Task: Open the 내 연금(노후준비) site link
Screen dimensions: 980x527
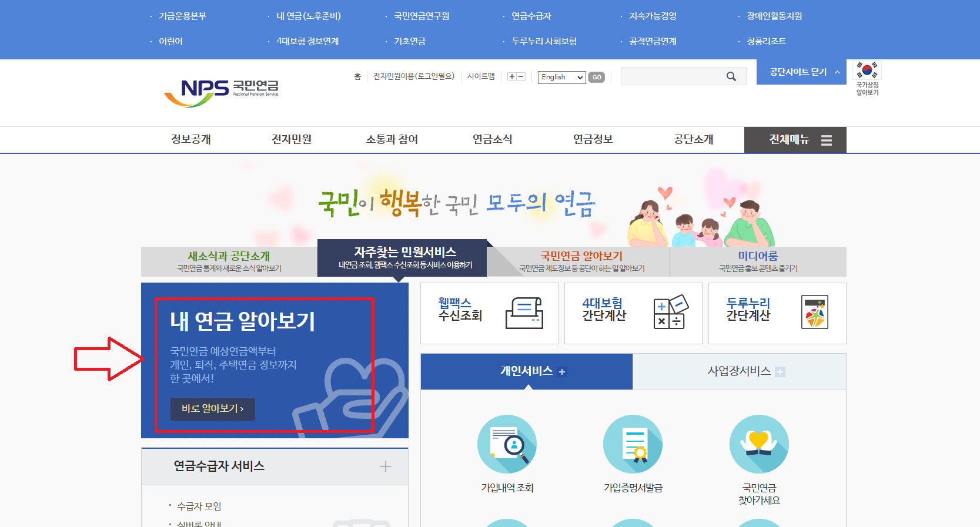Action: pos(309,16)
